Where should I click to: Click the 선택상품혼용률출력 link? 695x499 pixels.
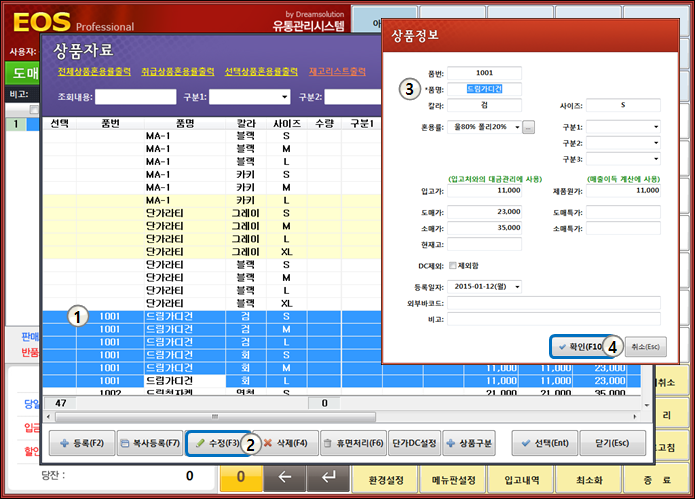click(261, 71)
